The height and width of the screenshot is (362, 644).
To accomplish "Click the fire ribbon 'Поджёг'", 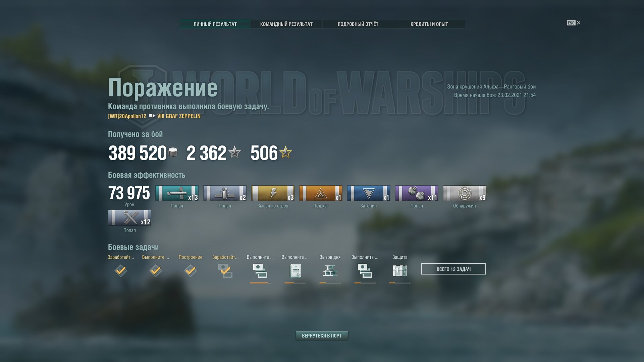I will tap(321, 193).
